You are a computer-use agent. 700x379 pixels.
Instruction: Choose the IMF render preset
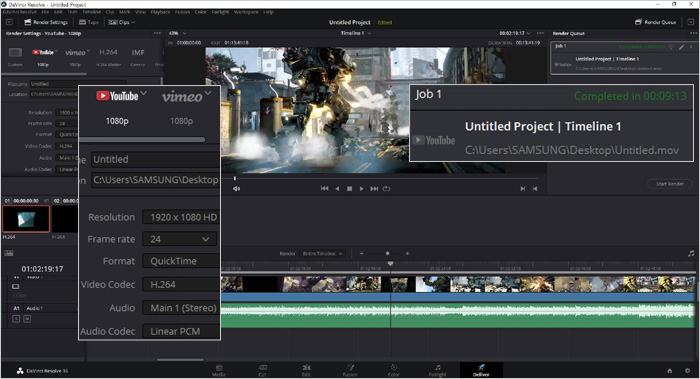tap(138, 57)
